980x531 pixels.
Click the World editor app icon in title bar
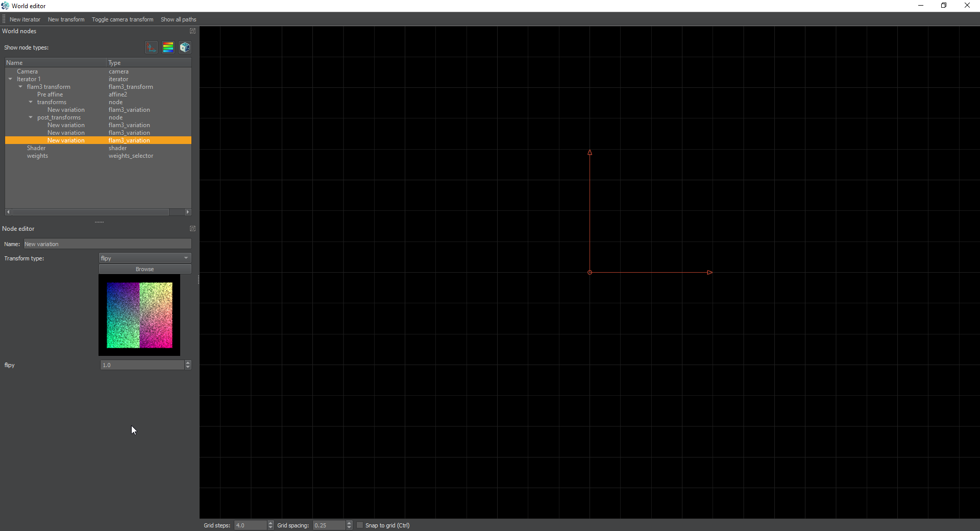click(5, 6)
